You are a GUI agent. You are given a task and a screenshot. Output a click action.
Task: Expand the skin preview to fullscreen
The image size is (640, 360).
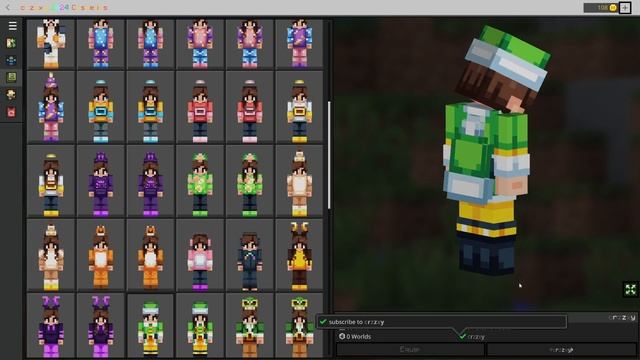631,289
